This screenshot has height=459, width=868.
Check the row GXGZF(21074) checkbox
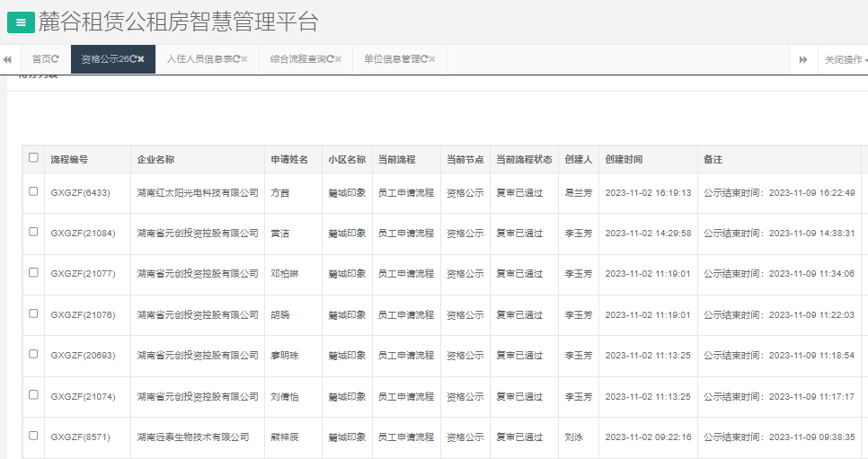tap(33, 394)
